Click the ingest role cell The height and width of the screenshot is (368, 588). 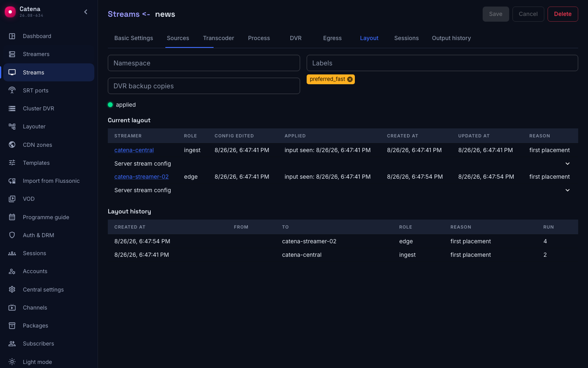click(x=192, y=150)
